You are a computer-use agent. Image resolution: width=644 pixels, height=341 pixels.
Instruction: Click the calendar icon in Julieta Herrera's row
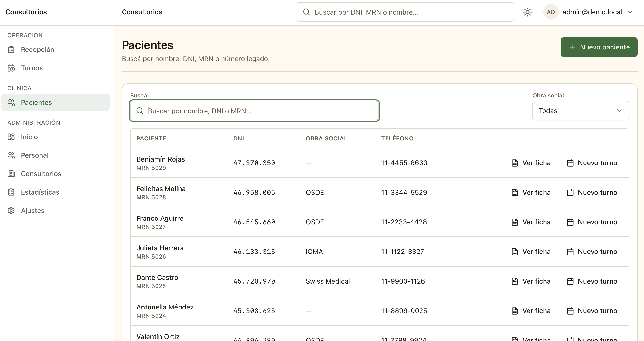coord(570,252)
